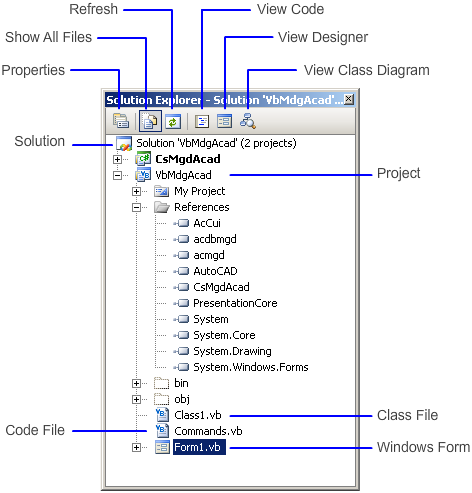This screenshot has width=472, height=493.
Task: Expand the bin folder
Action: coord(136,383)
